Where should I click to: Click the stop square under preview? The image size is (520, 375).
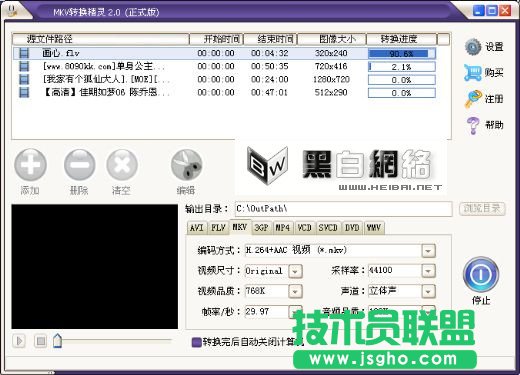point(41,341)
